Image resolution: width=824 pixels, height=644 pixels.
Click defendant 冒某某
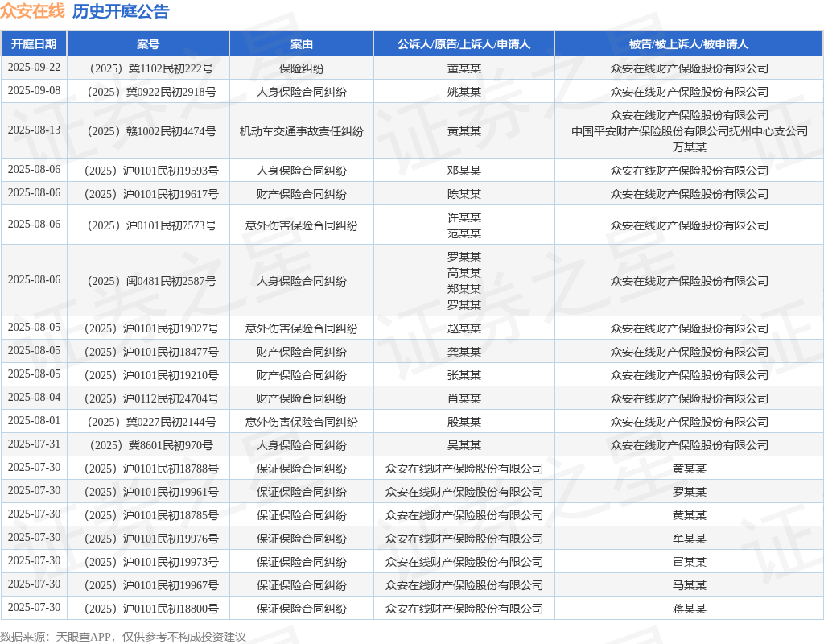[690, 561]
